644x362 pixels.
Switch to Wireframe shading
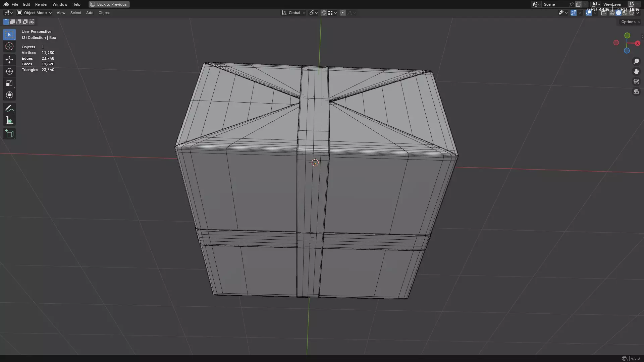(612, 13)
